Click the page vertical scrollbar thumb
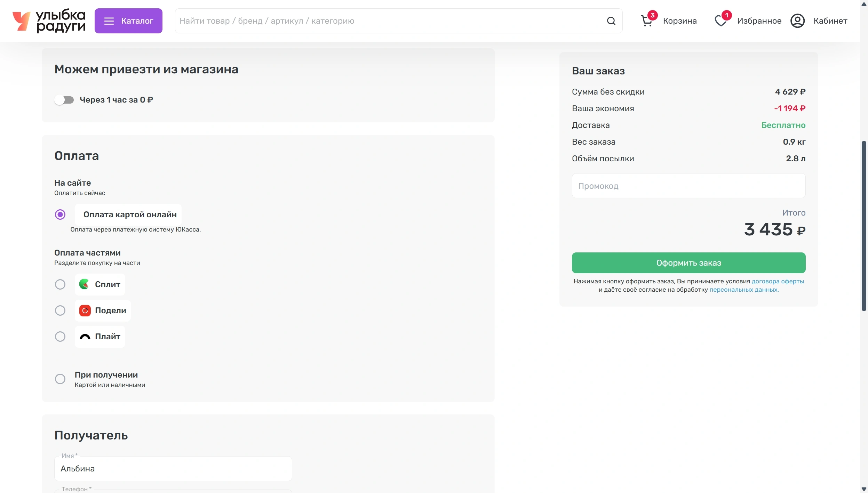 click(x=864, y=226)
